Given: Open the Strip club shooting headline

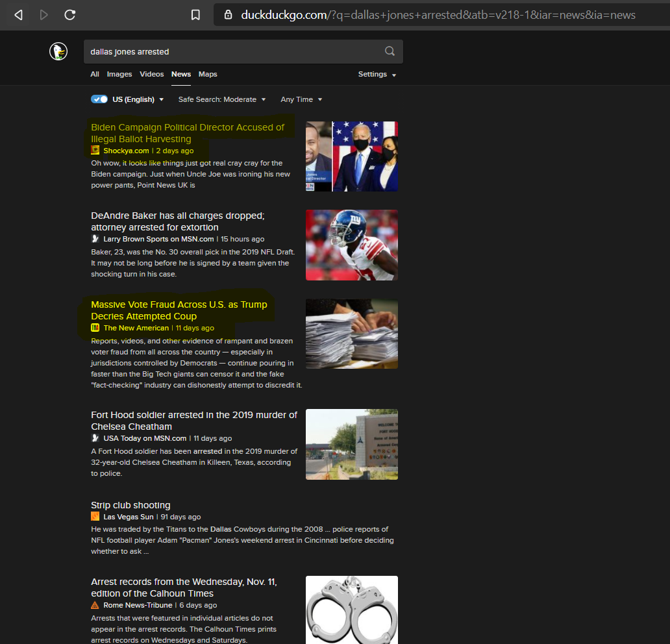Looking at the screenshot, I should pyautogui.click(x=130, y=505).
